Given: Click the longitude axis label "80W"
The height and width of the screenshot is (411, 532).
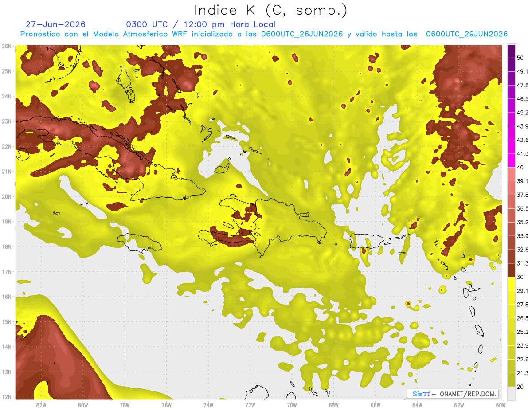Looking at the screenshot, I should (82, 405).
